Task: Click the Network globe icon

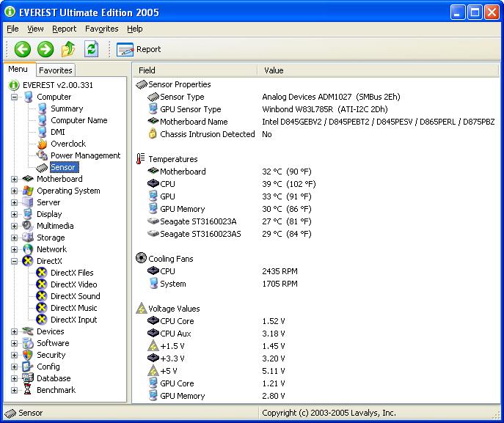Action: pos(28,249)
